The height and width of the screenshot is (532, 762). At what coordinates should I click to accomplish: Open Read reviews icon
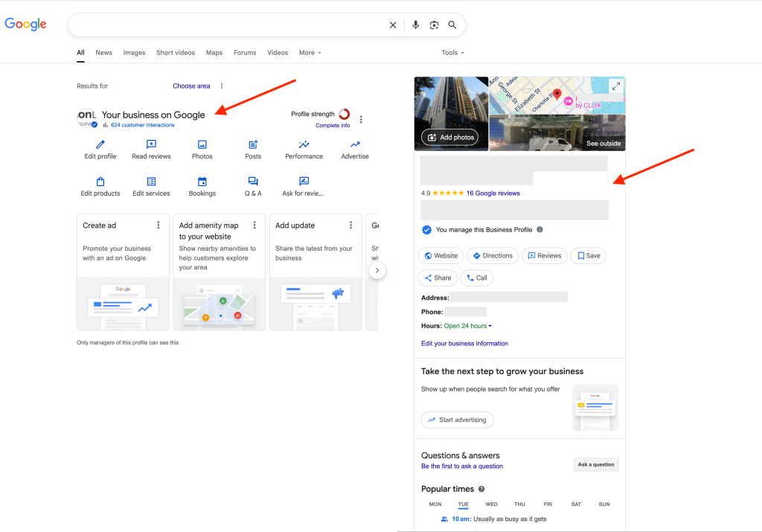click(x=151, y=144)
